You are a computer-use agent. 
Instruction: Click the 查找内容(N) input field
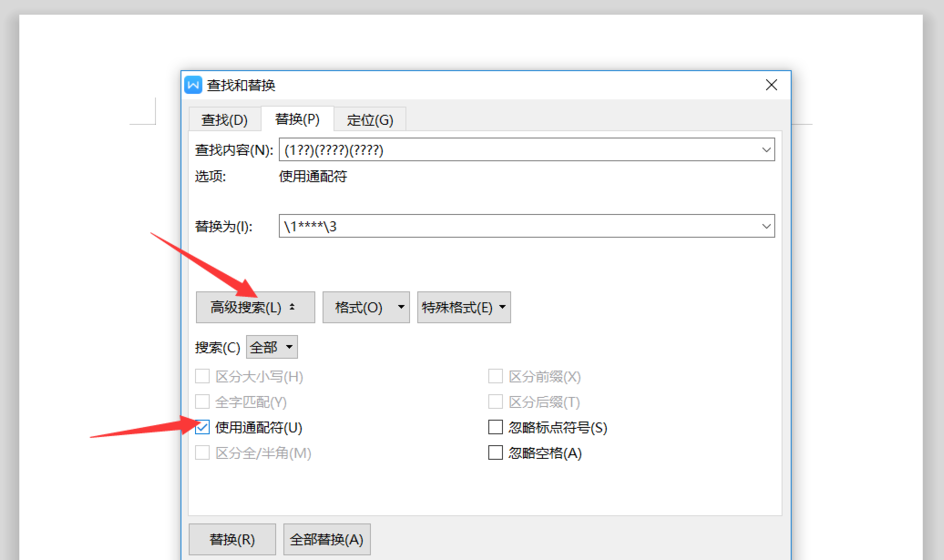[527, 150]
